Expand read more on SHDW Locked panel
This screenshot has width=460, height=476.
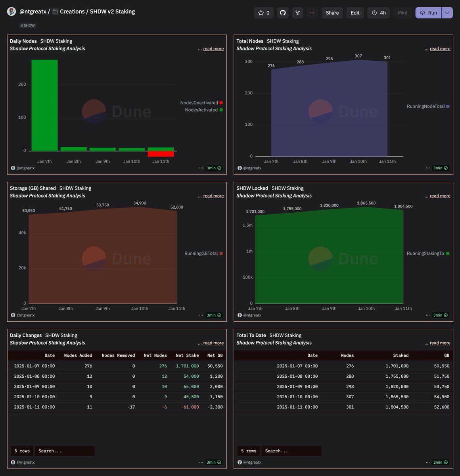point(440,196)
